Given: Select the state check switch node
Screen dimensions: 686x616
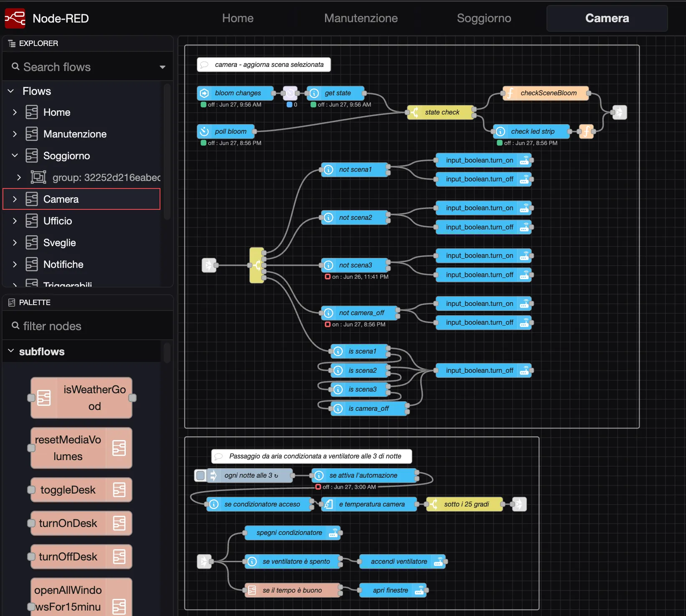Looking at the screenshot, I should tap(441, 112).
